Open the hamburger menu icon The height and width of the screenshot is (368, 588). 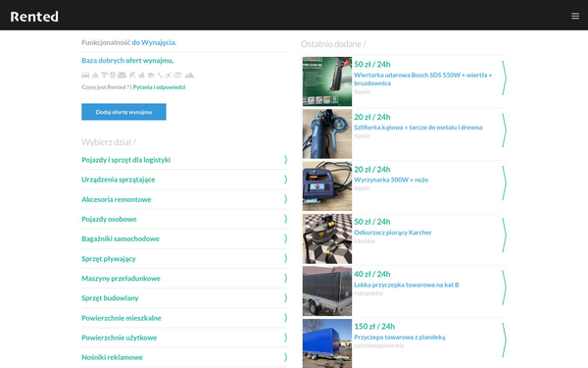click(575, 16)
